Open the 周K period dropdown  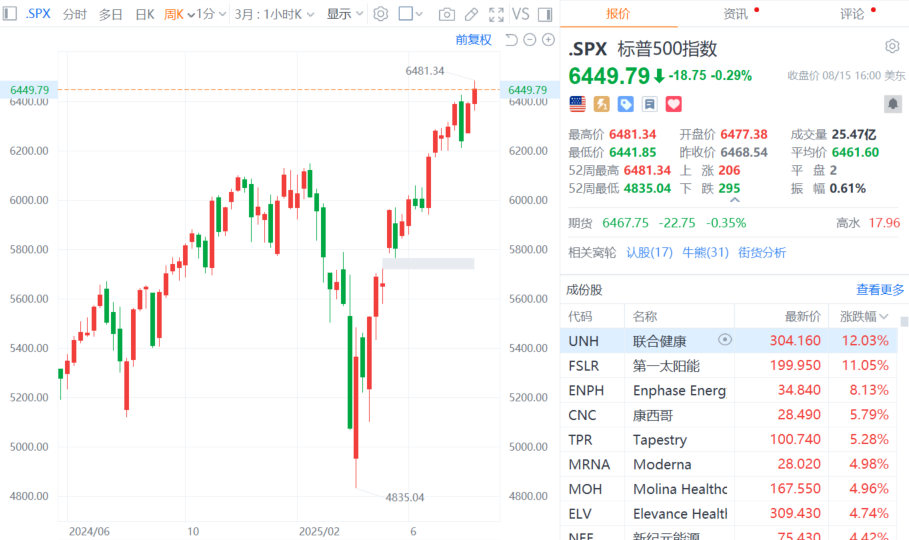(x=177, y=14)
